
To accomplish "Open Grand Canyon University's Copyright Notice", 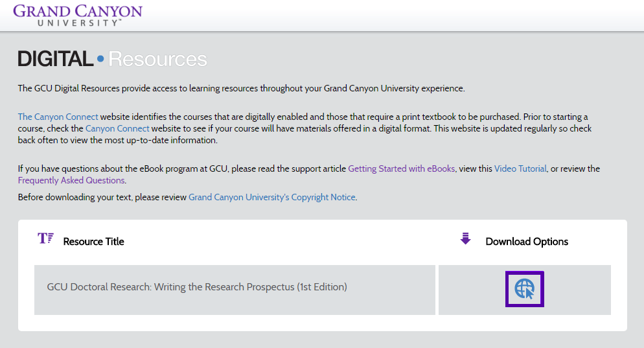I will coord(272,197).
